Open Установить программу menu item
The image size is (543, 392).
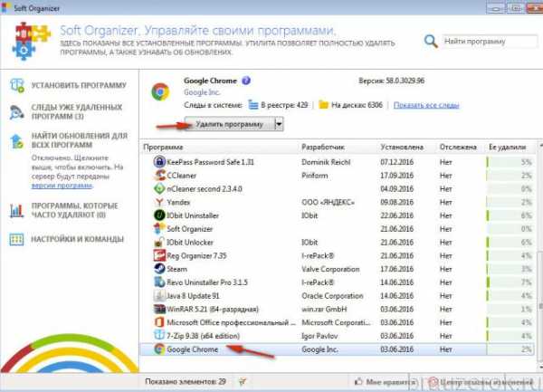tap(79, 85)
